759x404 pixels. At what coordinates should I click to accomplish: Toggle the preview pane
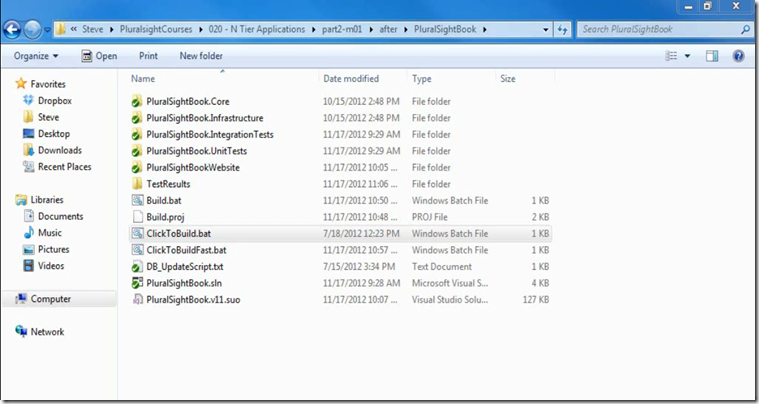[712, 56]
